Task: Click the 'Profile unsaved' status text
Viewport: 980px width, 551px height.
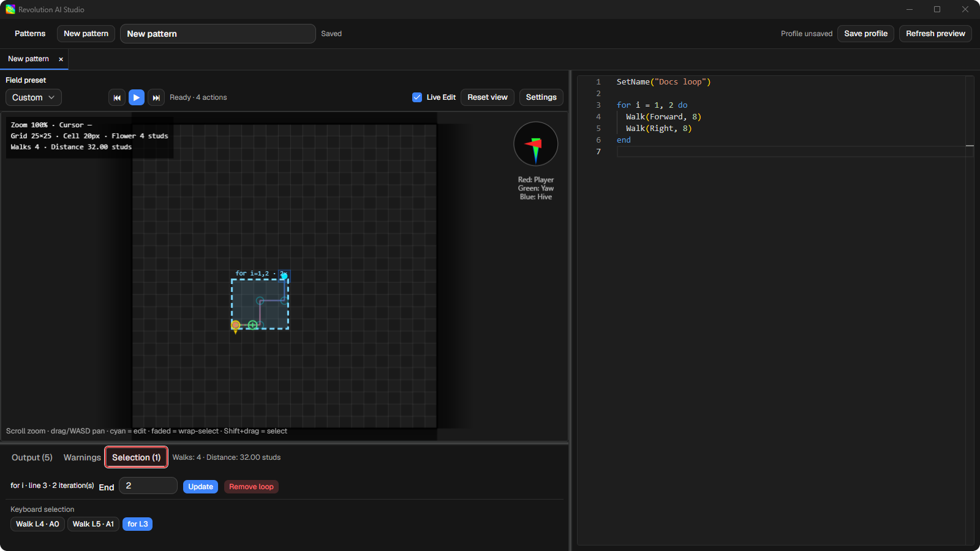Action: (806, 34)
